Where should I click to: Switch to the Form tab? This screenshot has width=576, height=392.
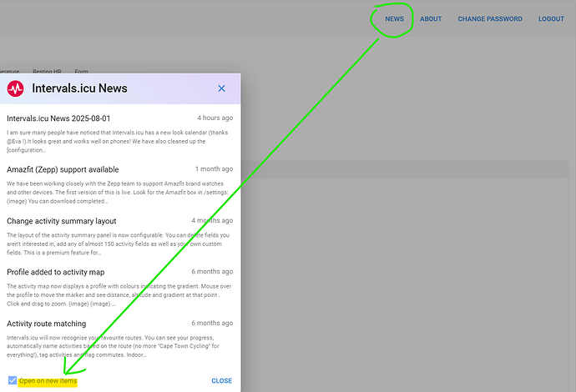pyautogui.click(x=82, y=72)
